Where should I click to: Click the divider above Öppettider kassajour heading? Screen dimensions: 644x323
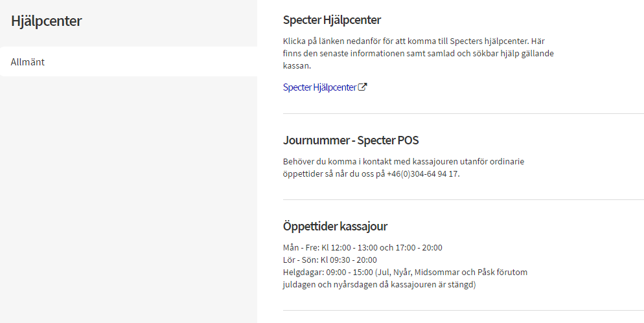[463, 199]
